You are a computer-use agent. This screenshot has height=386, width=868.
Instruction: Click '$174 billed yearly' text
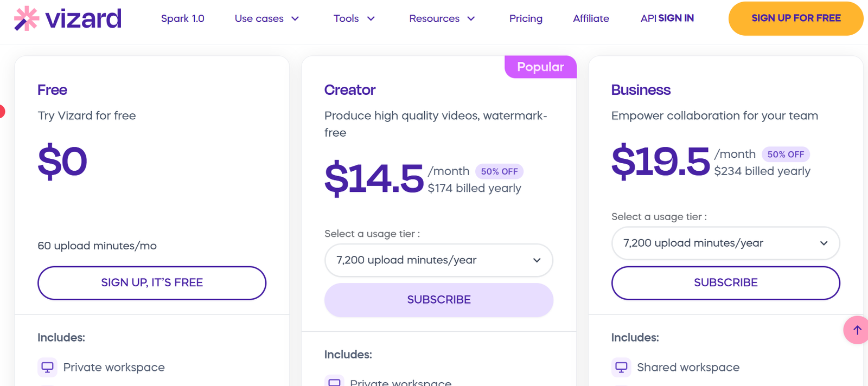pyautogui.click(x=474, y=188)
